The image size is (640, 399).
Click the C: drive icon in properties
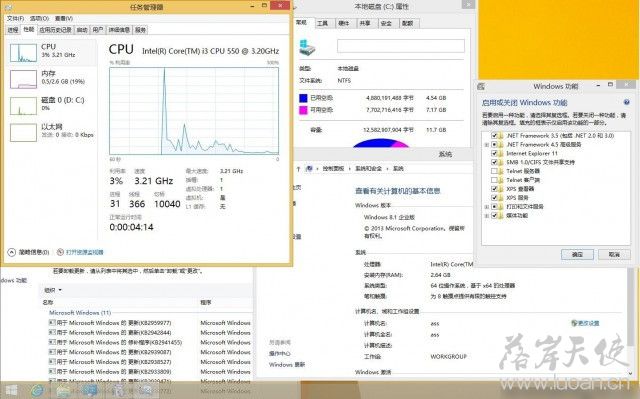(307, 47)
